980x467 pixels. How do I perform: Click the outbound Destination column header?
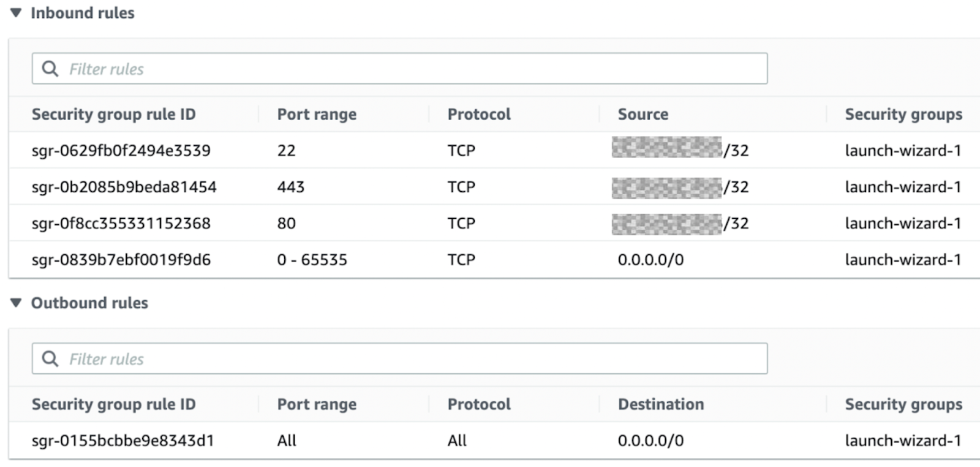click(661, 404)
